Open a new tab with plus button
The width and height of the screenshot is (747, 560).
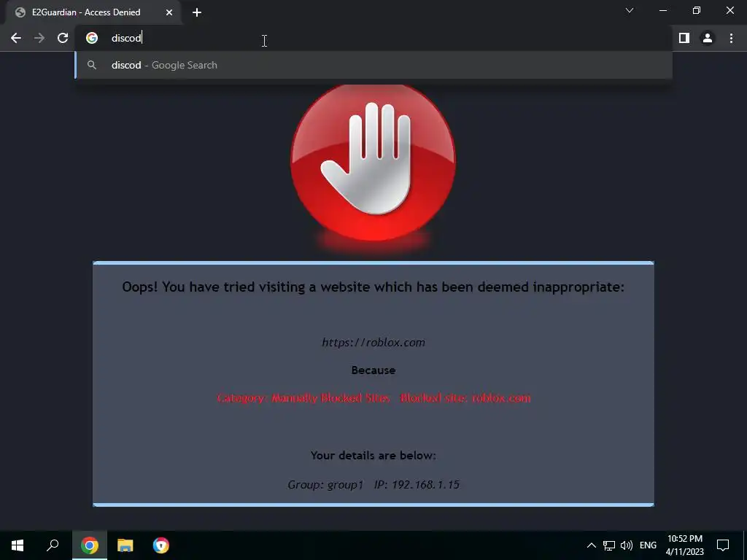pos(197,12)
